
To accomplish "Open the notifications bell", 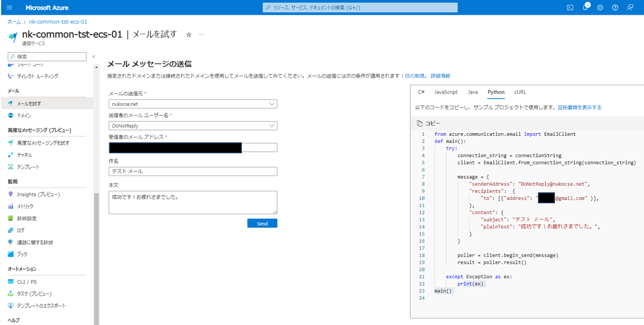I will coord(586,8).
